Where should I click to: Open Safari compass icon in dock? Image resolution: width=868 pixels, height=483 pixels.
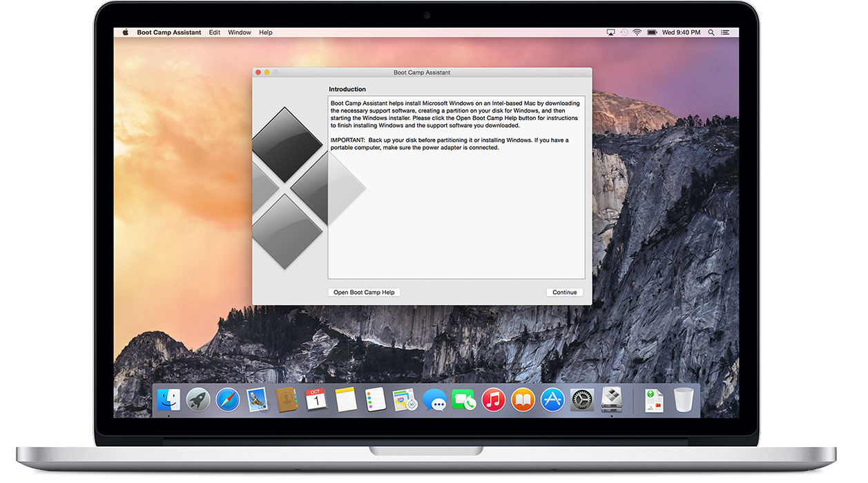coord(227,400)
